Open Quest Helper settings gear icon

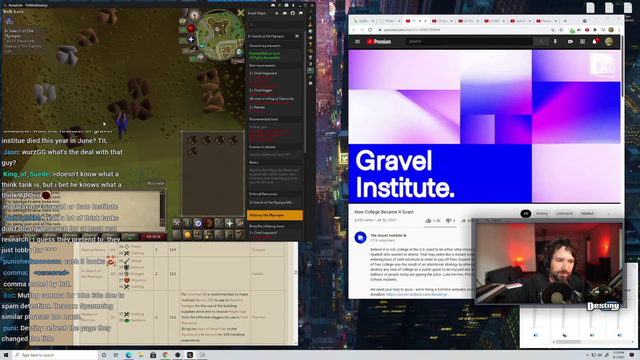tap(277, 13)
